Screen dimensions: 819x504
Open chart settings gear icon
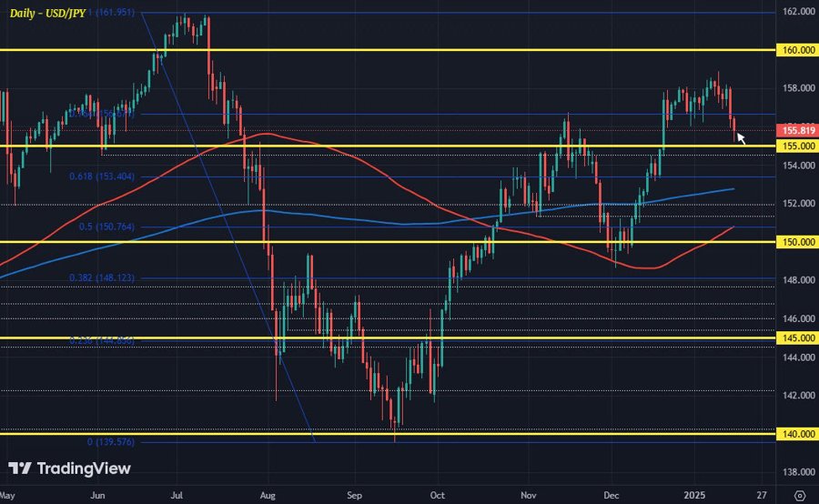click(799, 495)
